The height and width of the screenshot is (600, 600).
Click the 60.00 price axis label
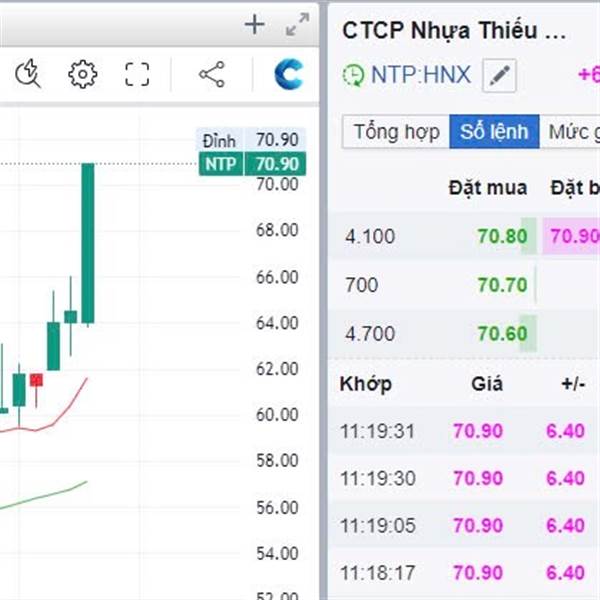pyautogui.click(x=277, y=415)
